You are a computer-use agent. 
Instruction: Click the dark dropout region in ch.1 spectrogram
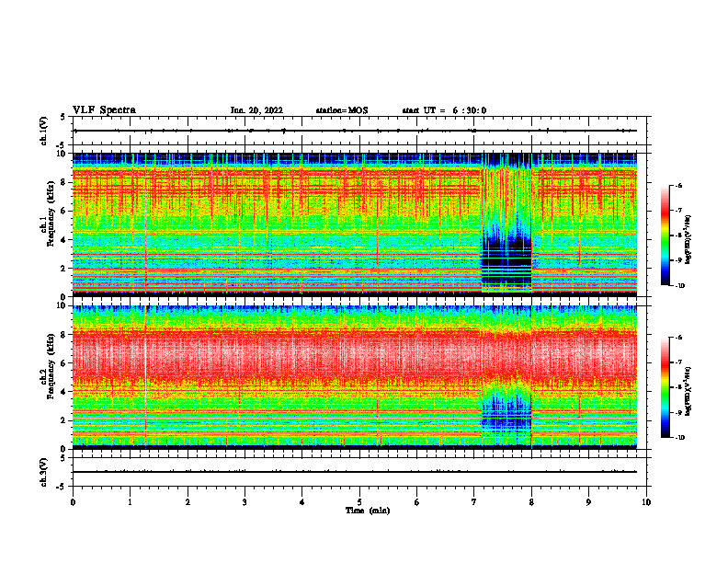pyautogui.click(x=506, y=258)
